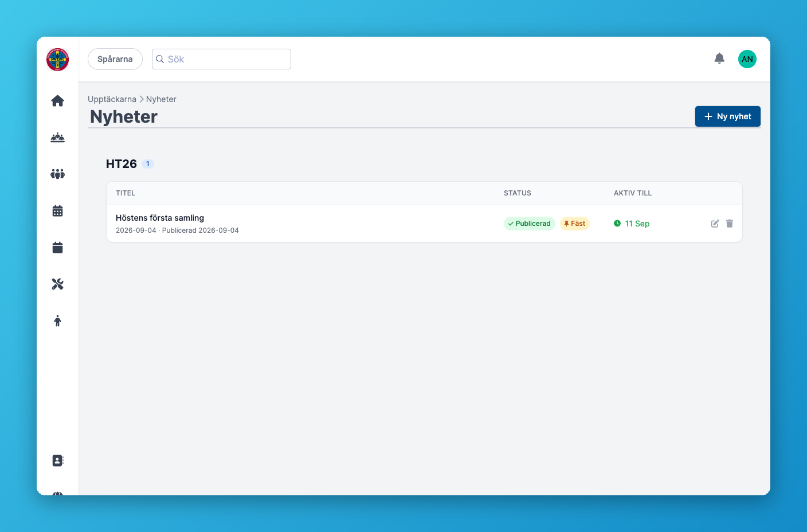Viewport: 807px width, 532px height.
Task: Open the AN user avatar menu
Action: coord(747,59)
